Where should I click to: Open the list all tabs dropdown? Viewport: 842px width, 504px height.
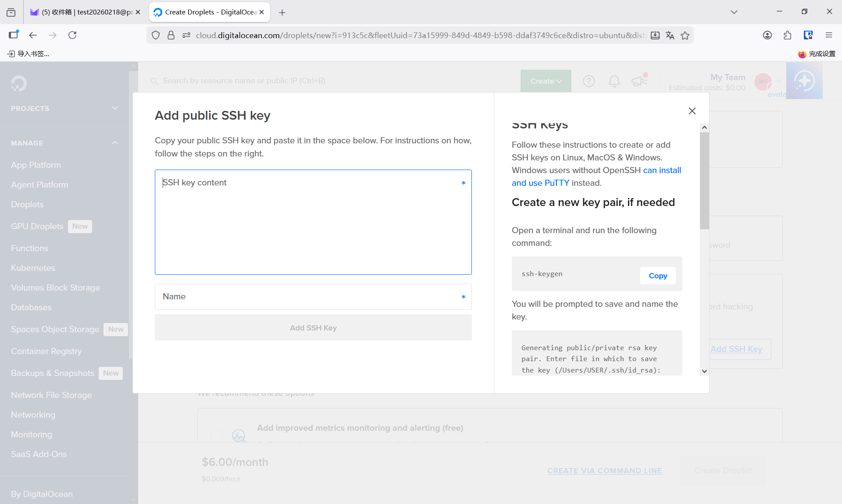pyautogui.click(x=734, y=12)
